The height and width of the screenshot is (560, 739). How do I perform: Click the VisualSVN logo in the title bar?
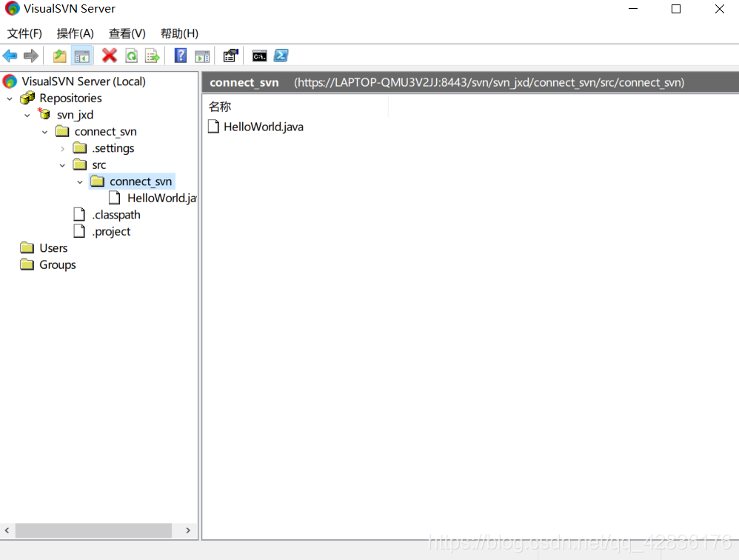pos(13,8)
